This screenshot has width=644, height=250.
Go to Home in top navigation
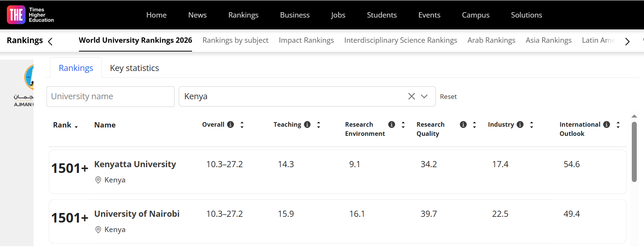pos(156,15)
